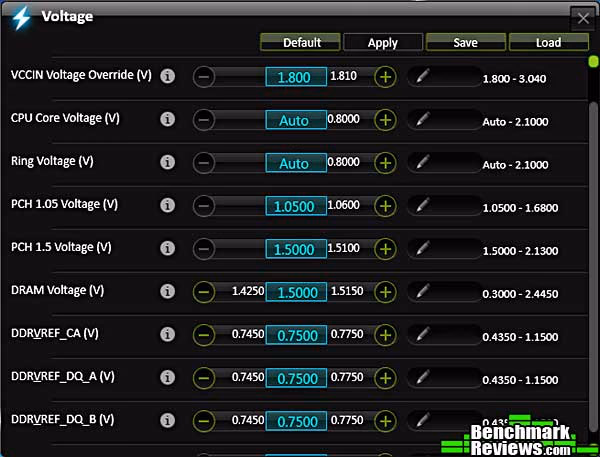Edit Ring Voltage via pencil icon

[x=422, y=162]
